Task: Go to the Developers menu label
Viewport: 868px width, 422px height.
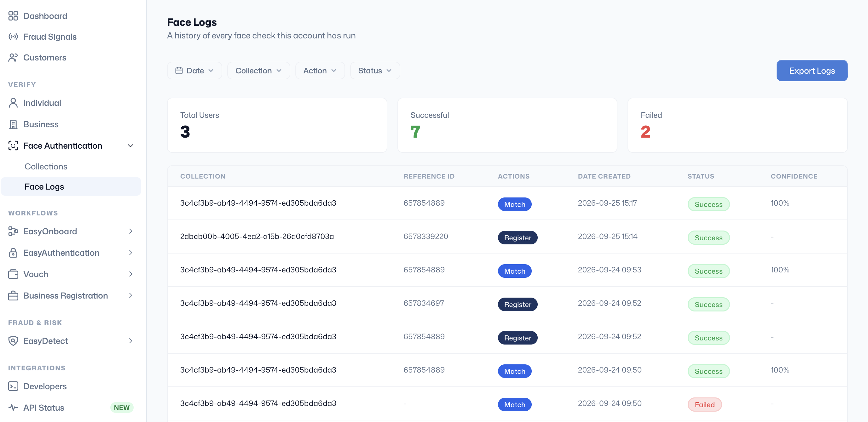Action: click(45, 386)
